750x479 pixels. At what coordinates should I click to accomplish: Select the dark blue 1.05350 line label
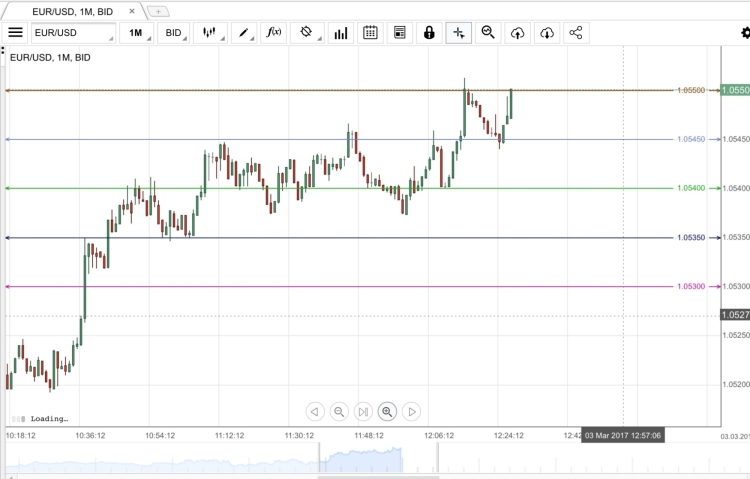point(691,237)
